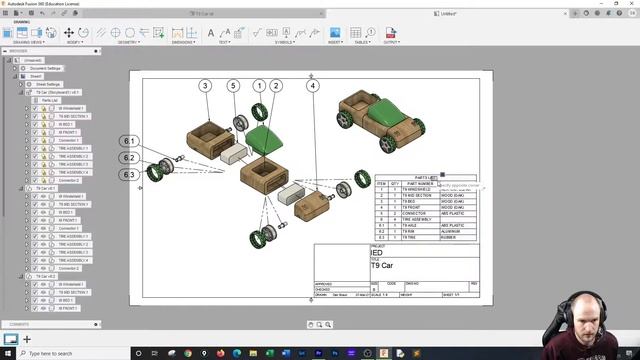Select the Projected View tool
640x360 pixels.
coord(22,33)
